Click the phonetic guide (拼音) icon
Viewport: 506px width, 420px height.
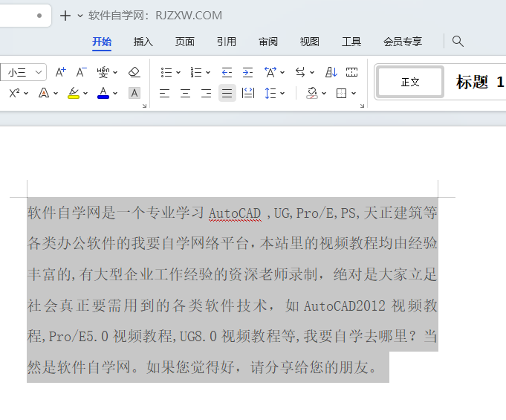103,72
